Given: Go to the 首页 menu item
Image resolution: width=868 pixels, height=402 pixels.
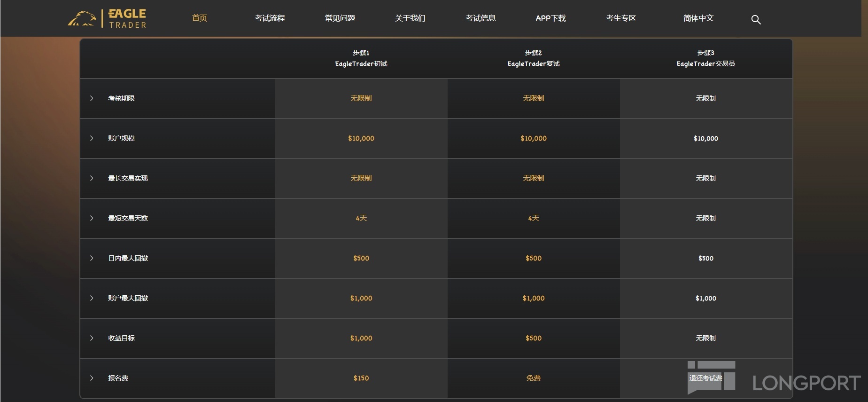Looking at the screenshot, I should (200, 18).
